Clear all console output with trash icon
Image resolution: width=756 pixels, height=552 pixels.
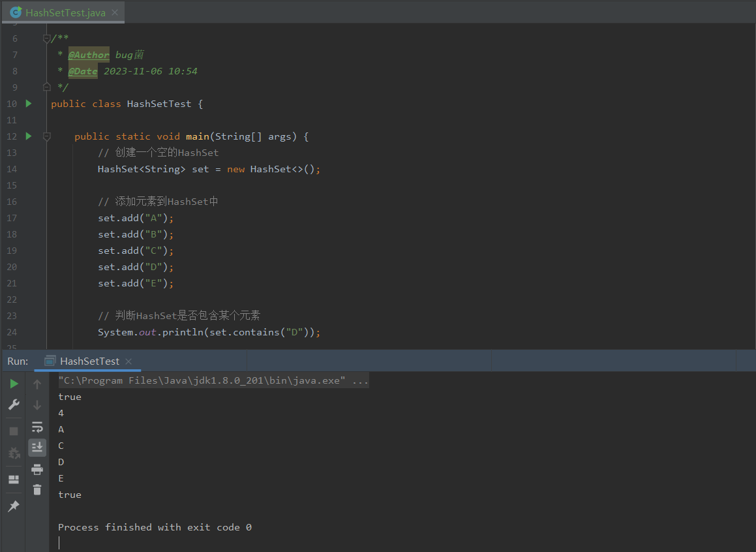37,490
